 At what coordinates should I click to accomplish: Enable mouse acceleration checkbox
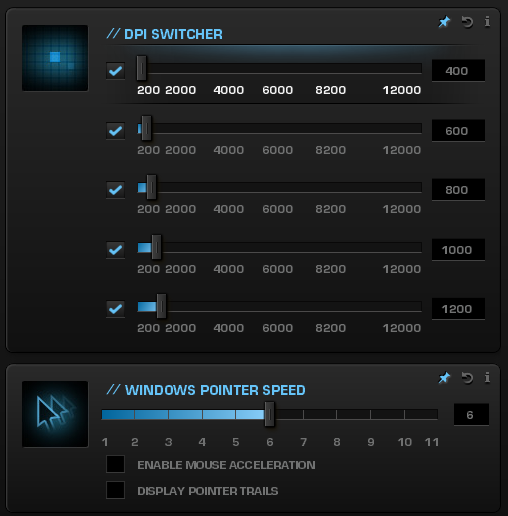click(115, 464)
